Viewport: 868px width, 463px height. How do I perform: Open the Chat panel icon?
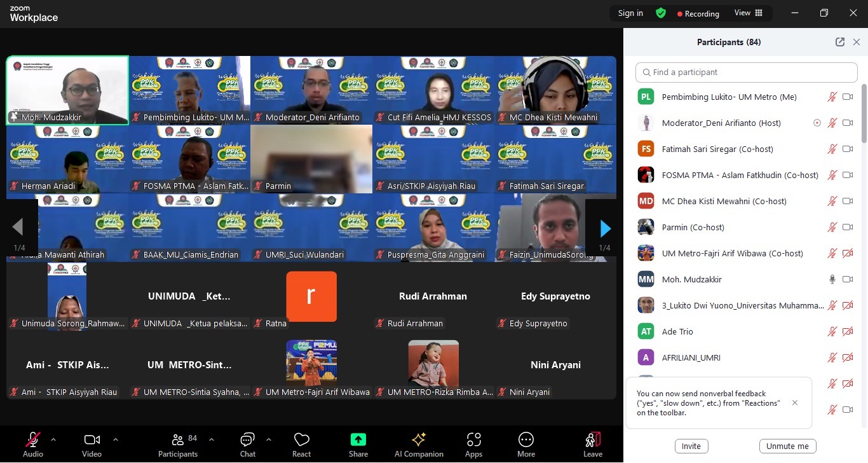pyautogui.click(x=247, y=440)
